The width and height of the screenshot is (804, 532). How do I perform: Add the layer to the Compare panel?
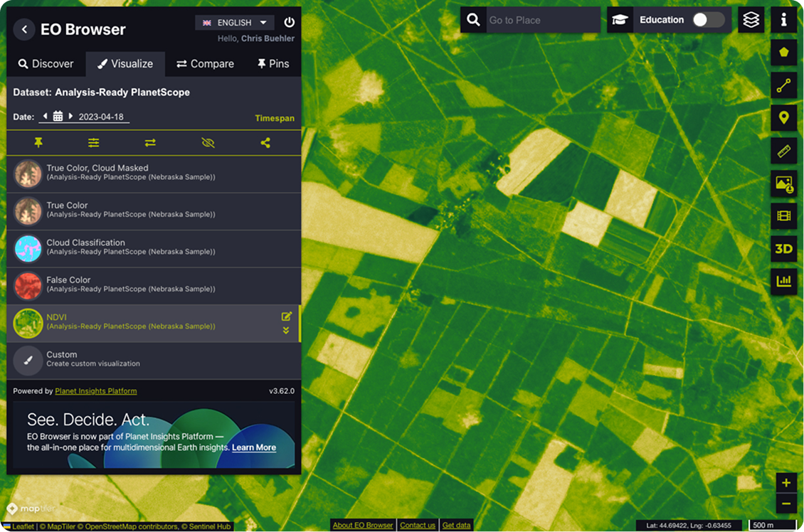point(150,142)
